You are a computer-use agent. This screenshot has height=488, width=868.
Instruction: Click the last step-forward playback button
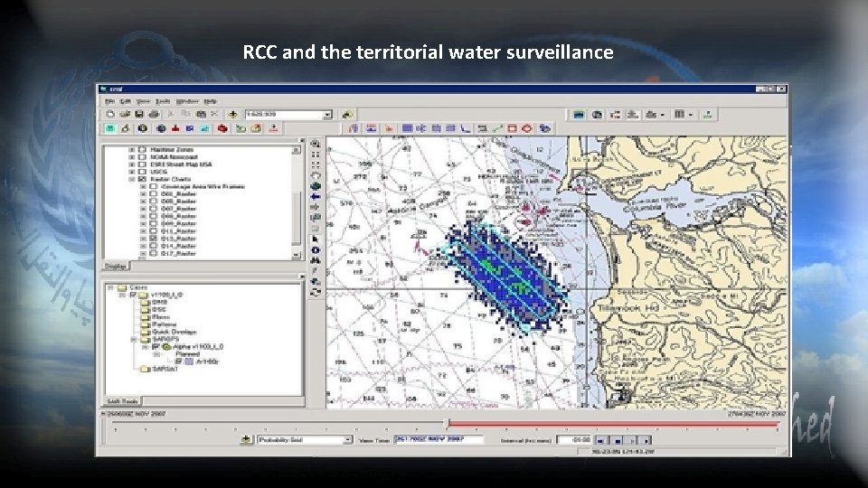coord(646,440)
